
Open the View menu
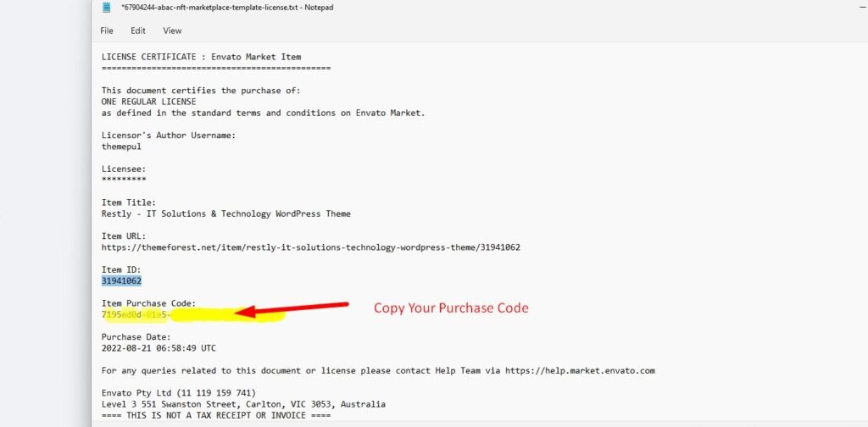(x=172, y=30)
